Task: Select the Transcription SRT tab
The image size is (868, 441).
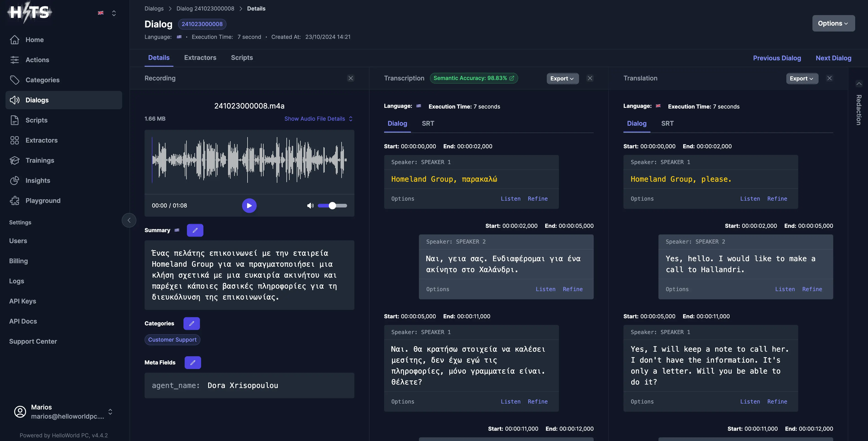Action: (x=428, y=124)
